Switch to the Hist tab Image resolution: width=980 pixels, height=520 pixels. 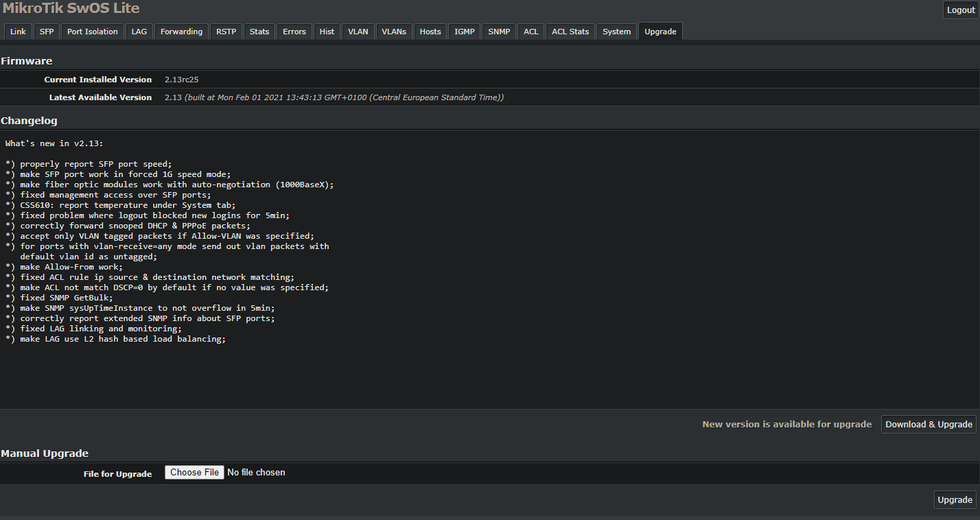pyautogui.click(x=327, y=31)
